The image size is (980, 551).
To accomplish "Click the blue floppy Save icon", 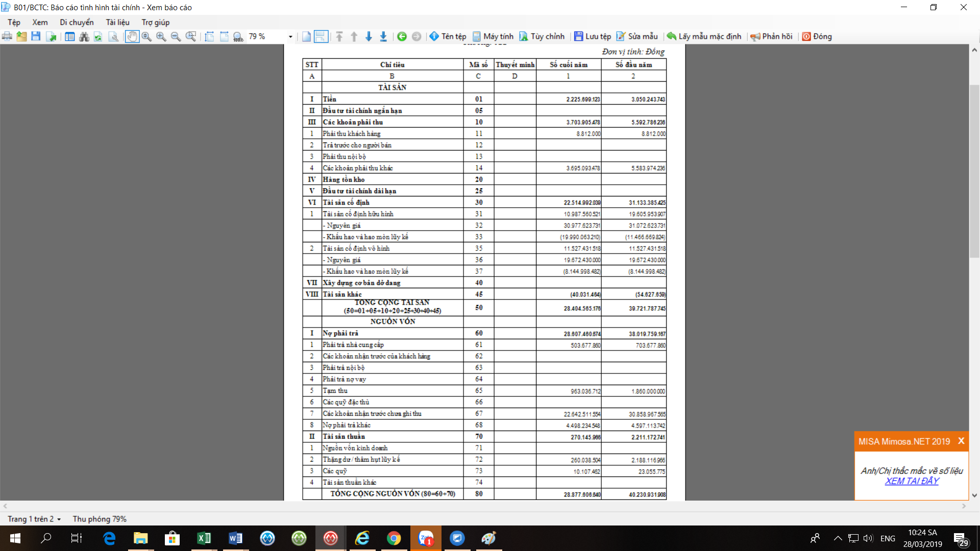I will pyautogui.click(x=36, y=36).
